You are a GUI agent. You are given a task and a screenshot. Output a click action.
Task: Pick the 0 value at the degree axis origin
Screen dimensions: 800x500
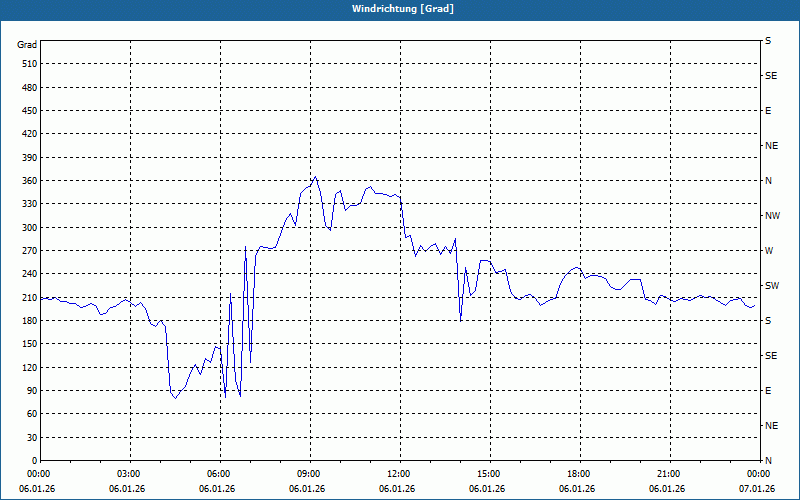(x=34, y=461)
